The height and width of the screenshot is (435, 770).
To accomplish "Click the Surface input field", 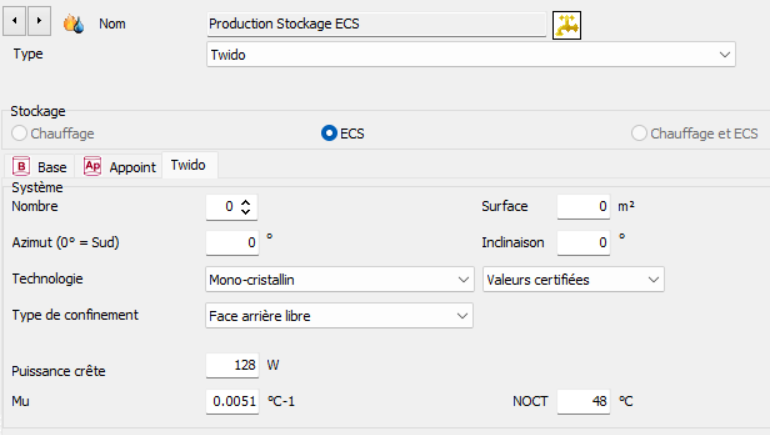I will [x=583, y=207].
